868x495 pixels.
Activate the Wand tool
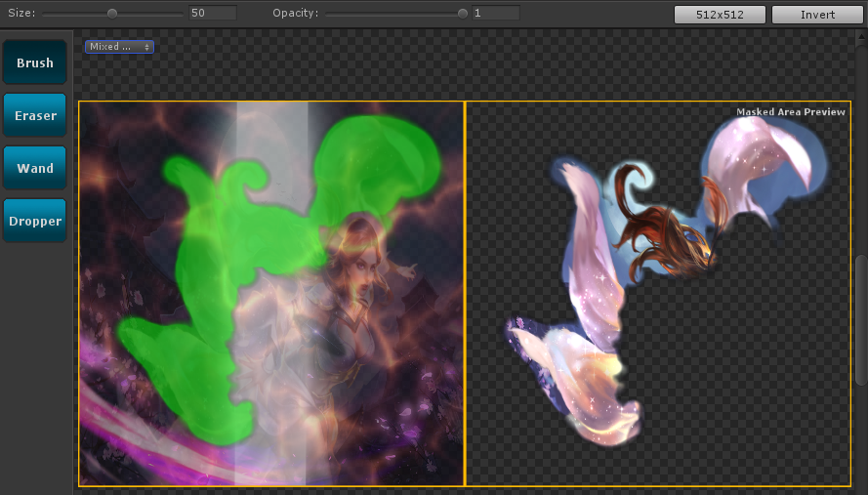[x=35, y=168]
